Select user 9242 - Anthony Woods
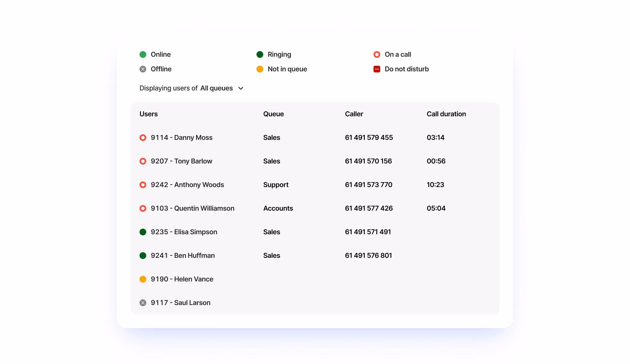 pyautogui.click(x=187, y=185)
